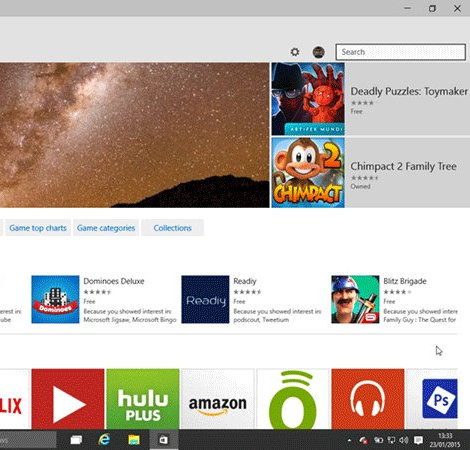Viewport: 470px width, 450px height.
Task: Click the Dominoes Deluxe star rating
Action: (97, 292)
